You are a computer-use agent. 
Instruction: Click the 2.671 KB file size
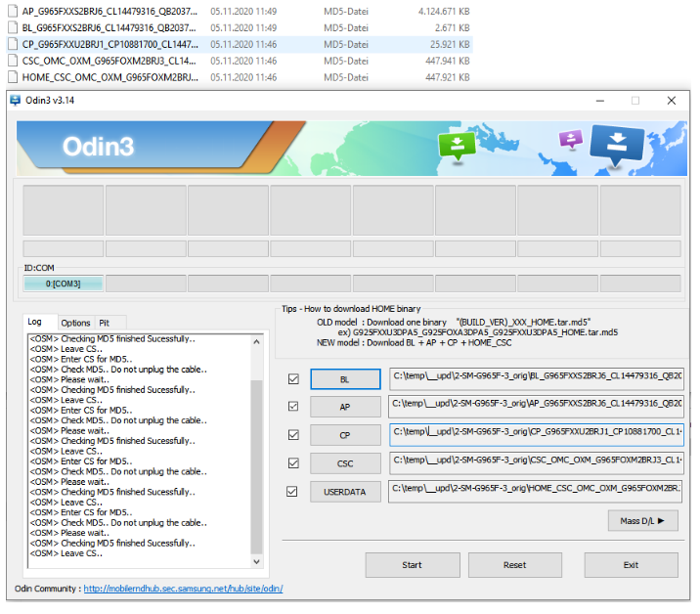(x=453, y=27)
